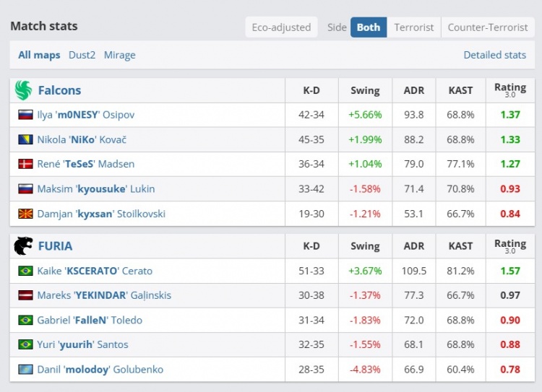Viewport: 542px width, 392px height.
Task: Open the FURIA team name link
Action: (x=55, y=246)
